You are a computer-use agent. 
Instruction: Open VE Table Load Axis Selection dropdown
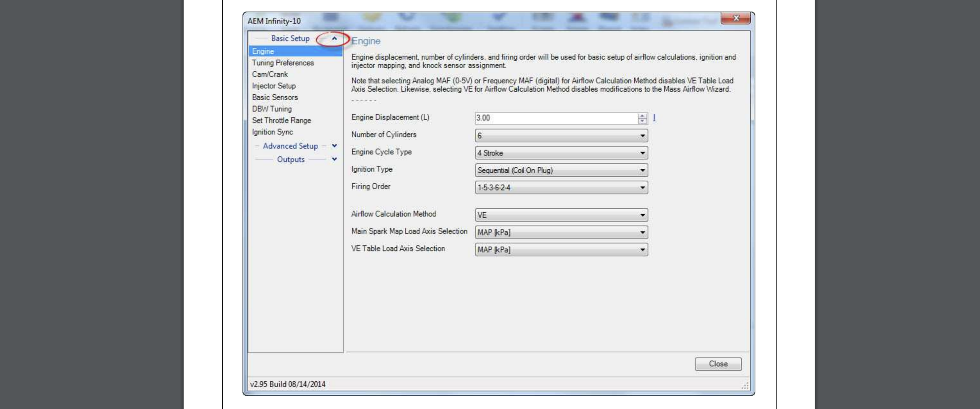coord(561,250)
